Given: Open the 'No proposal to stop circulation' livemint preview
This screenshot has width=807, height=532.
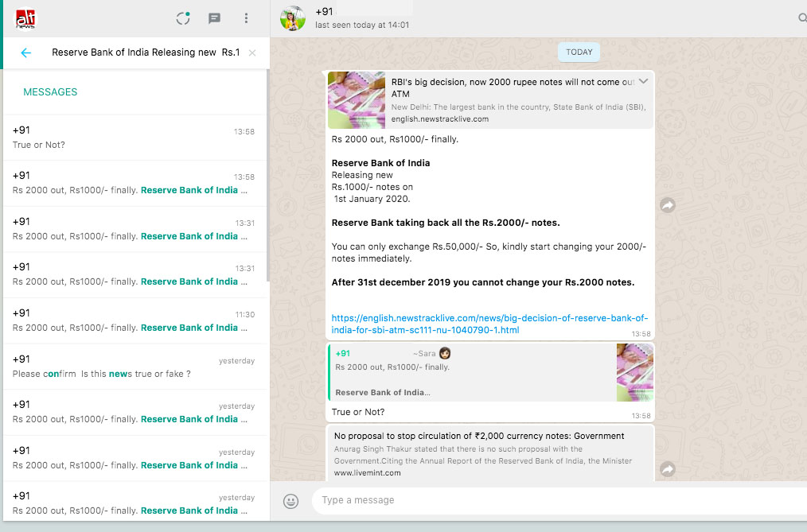Looking at the screenshot, I should pyautogui.click(x=490, y=453).
